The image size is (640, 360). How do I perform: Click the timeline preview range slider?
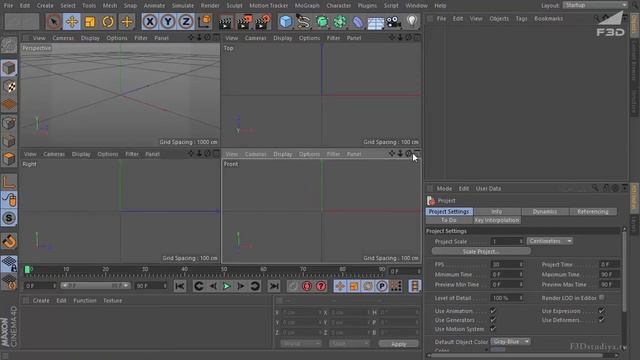tap(95, 286)
